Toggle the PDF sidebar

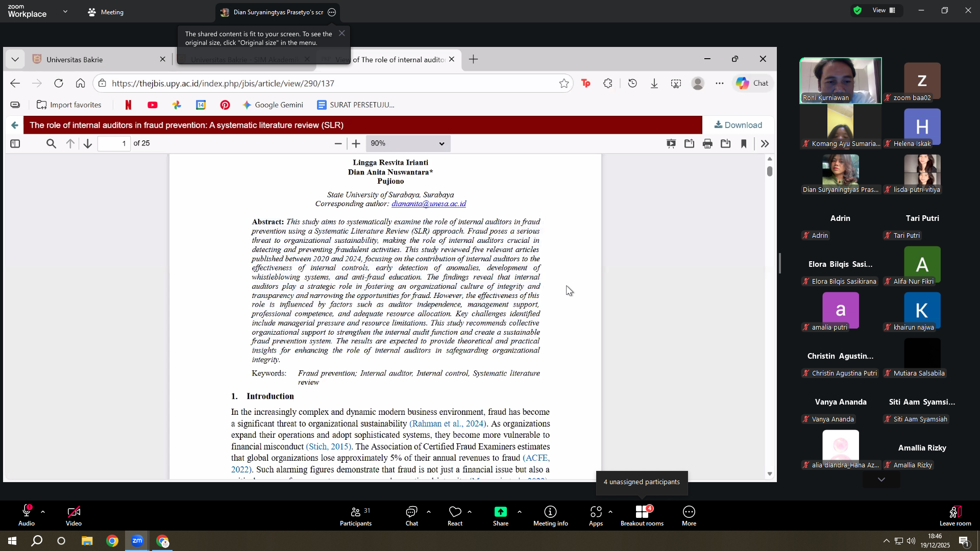15,143
